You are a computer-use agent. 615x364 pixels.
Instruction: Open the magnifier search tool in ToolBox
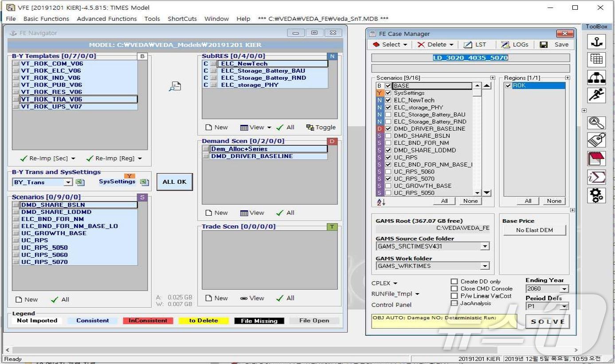pyautogui.click(x=596, y=123)
